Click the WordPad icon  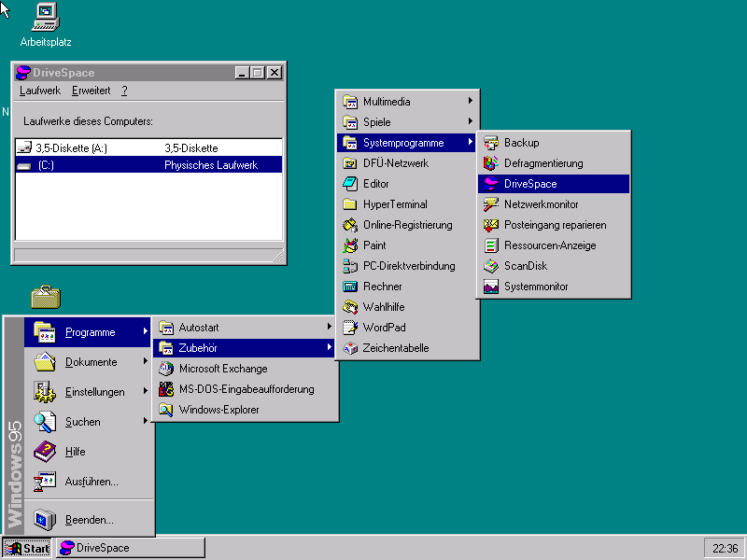[350, 328]
